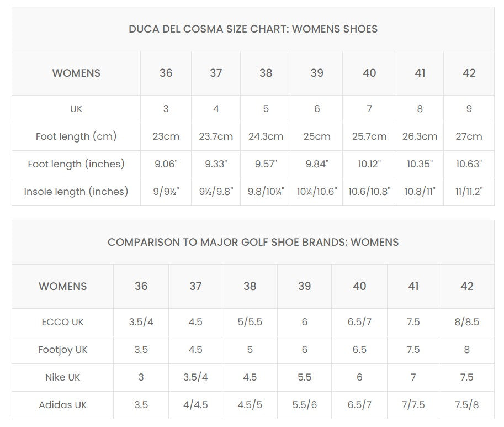Click the Adidas UK row label
Image resolution: width=504 pixels, height=427 pixels.
(x=63, y=405)
